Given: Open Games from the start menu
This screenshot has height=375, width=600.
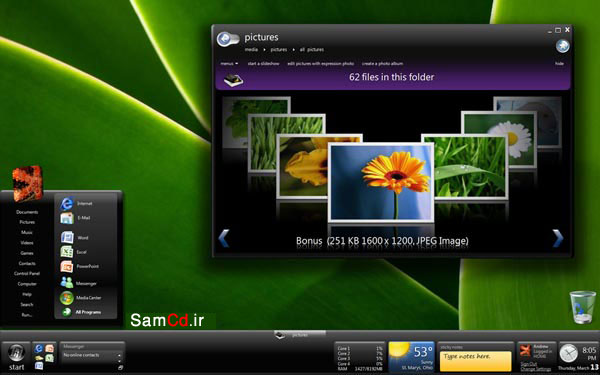Looking at the screenshot, I should click(x=27, y=253).
